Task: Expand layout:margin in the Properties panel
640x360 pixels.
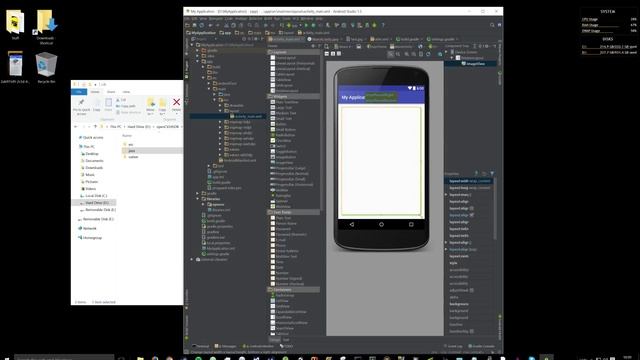Action: click(x=447, y=195)
